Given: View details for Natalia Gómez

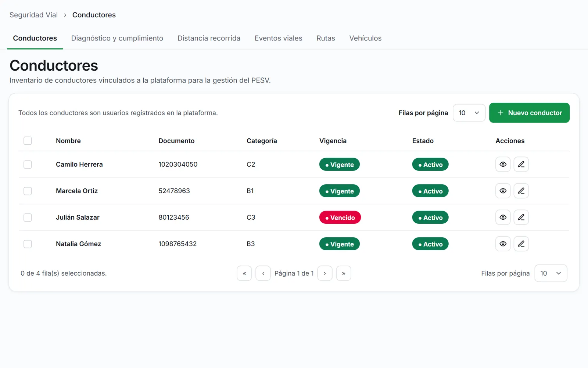Looking at the screenshot, I should point(503,244).
